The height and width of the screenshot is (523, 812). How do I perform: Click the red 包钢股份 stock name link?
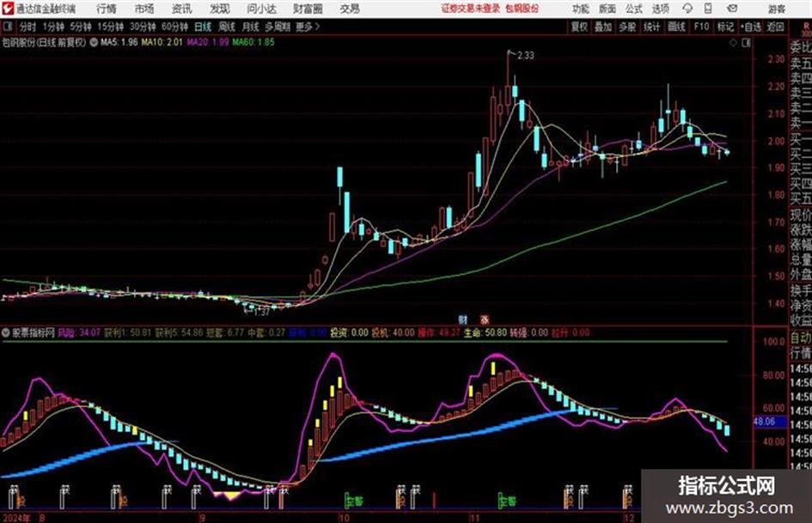(522, 9)
